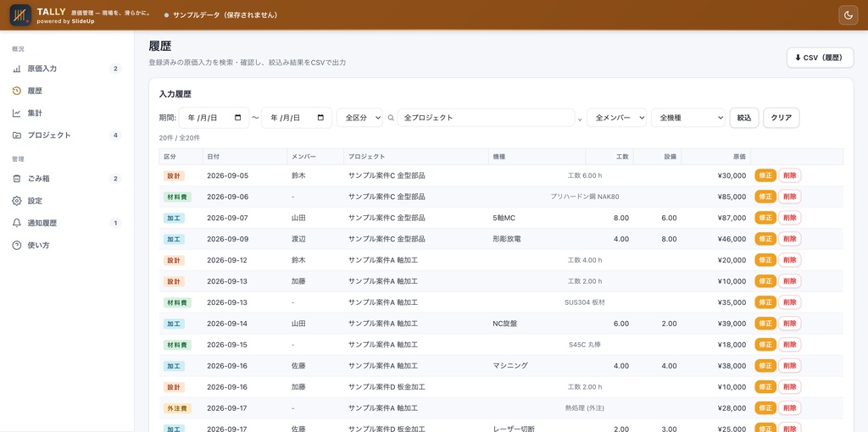
Task: Click the start date input field
Action: [214, 118]
